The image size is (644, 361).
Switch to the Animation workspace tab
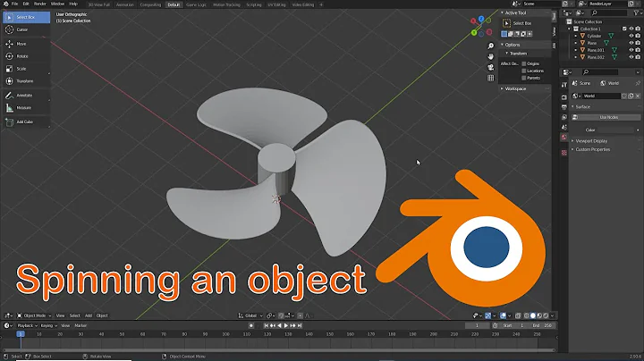[125, 5]
